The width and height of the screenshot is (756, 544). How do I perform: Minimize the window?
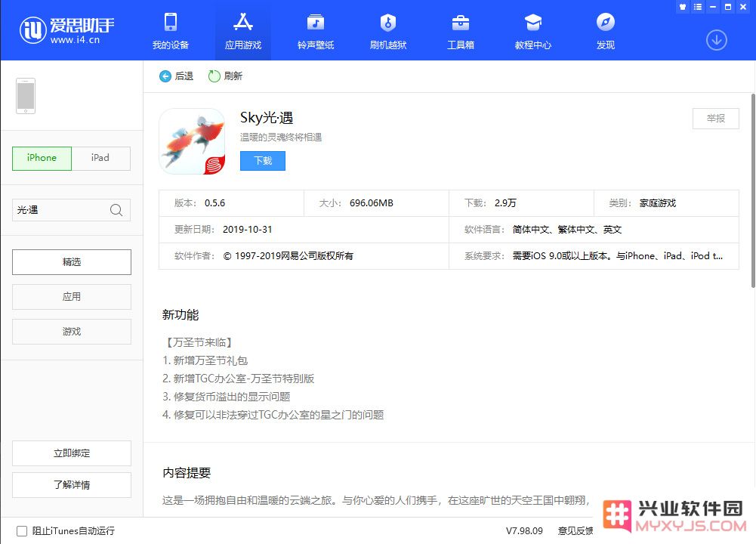(713, 7)
